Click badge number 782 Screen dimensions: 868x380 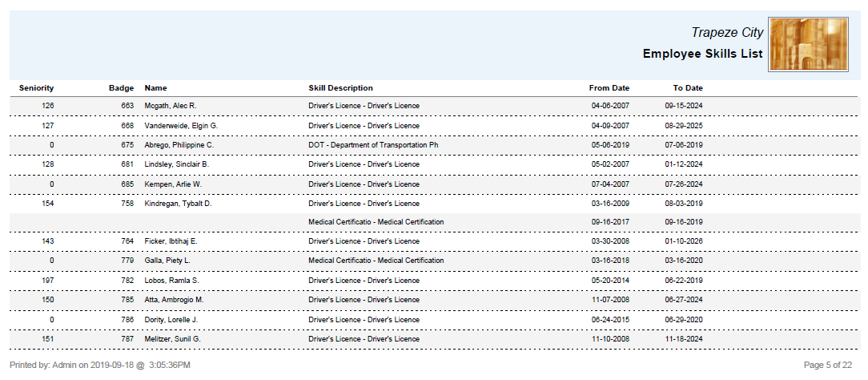[127, 281]
